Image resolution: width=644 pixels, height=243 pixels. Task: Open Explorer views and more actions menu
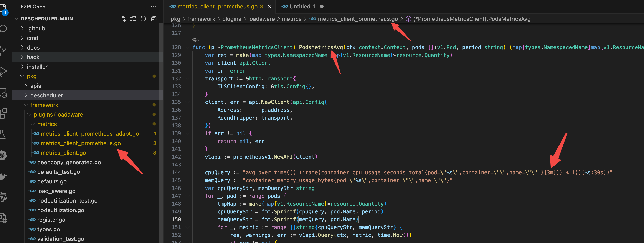154,6
